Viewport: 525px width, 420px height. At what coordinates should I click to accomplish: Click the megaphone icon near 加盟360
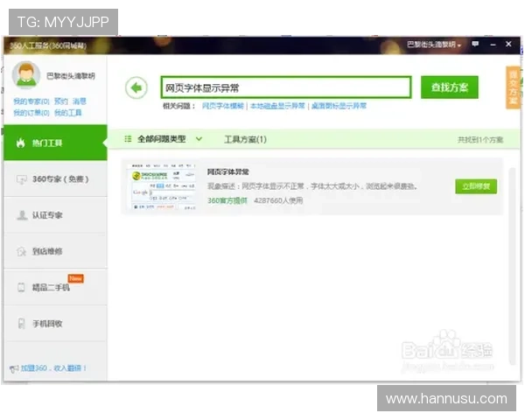[14, 368]
